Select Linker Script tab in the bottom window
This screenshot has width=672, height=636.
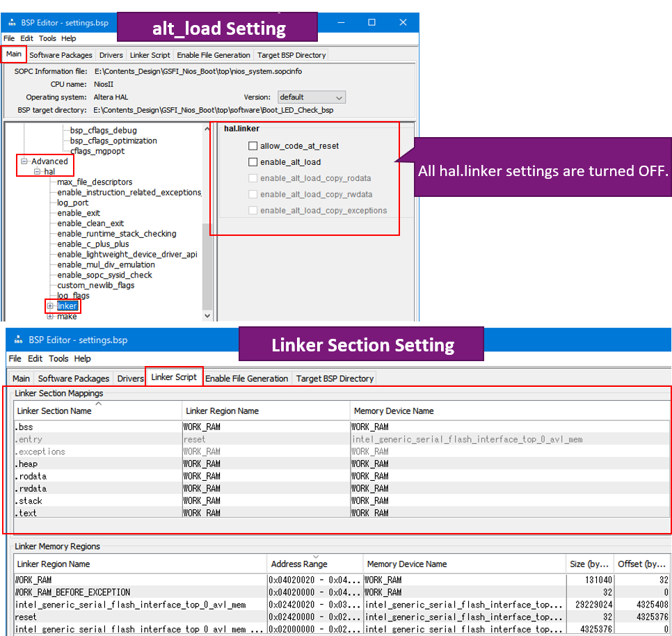pyautogui.click(x=174, y=377)
